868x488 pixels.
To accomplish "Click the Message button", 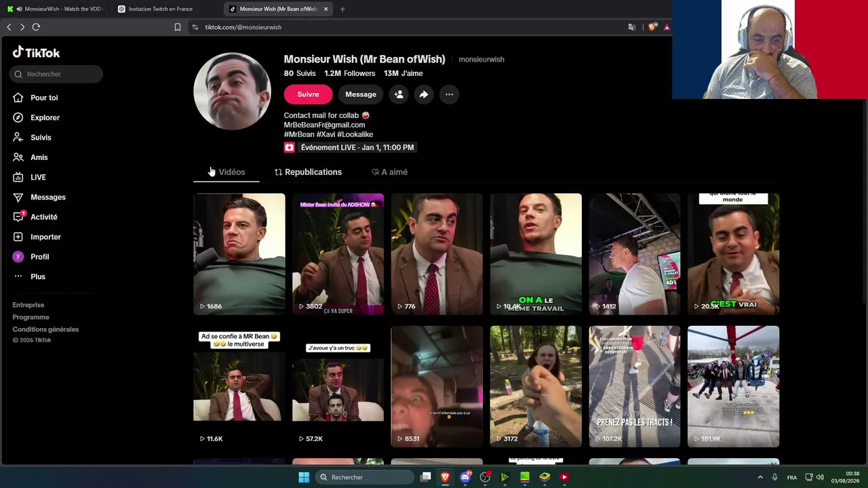I will tap(361, 94).
